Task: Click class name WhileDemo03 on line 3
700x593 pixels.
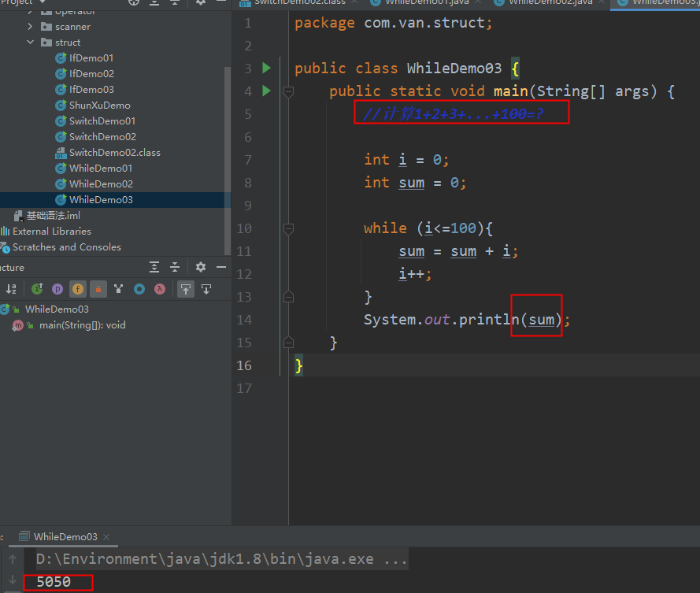Action: coord(454,69)
